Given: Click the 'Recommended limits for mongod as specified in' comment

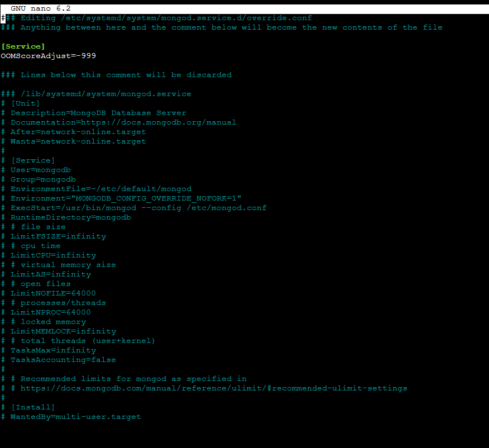Looking at the screenshot, I should tap(124, 379).
